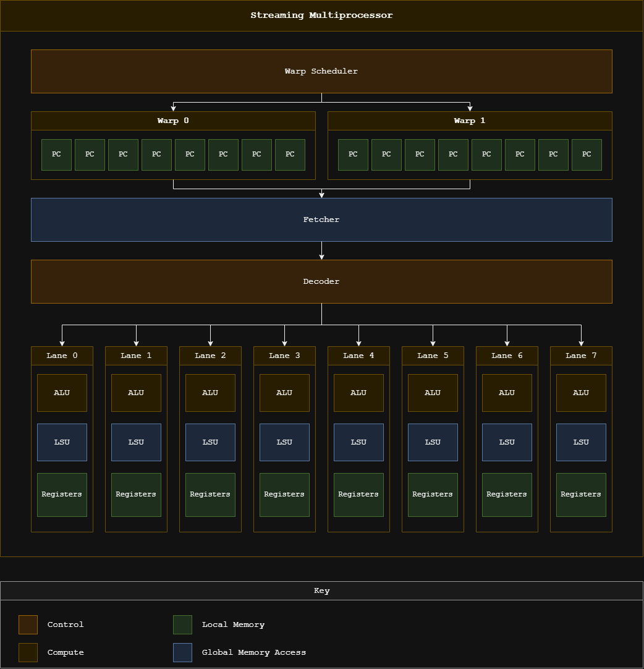
Task: Click the Lane 2 header
Action: click(x=210, y=356)
